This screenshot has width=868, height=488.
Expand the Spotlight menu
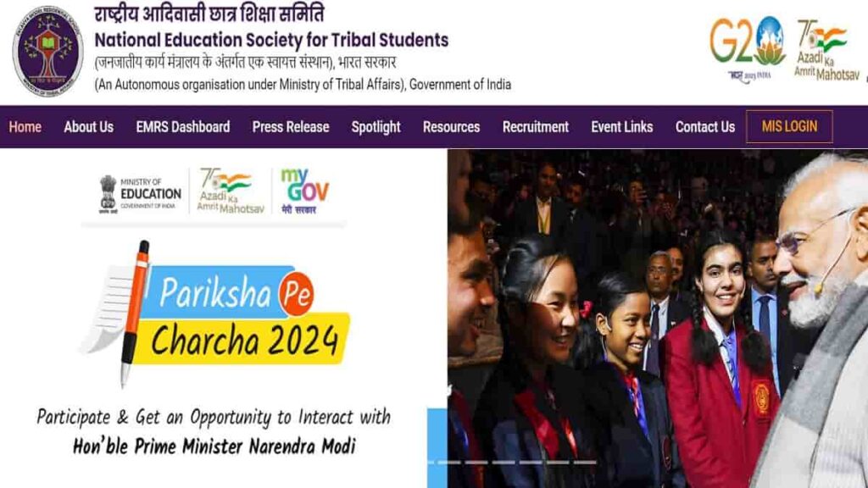pyautogui.click(x=376, y=127)
